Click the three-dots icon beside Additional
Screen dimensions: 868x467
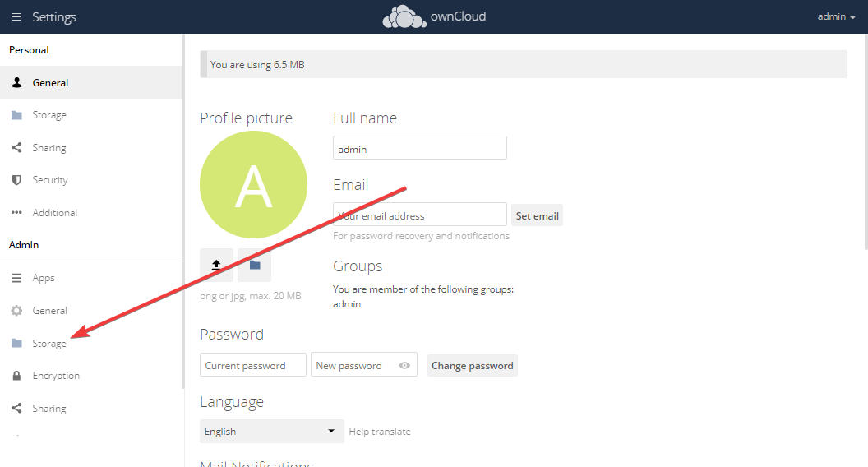pos(16,213)
